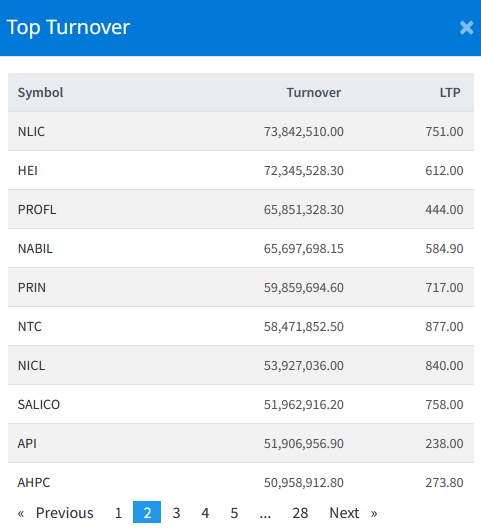Select the AHPC symbol row
This screenshot has width=481, height=532.
(241, 482)
